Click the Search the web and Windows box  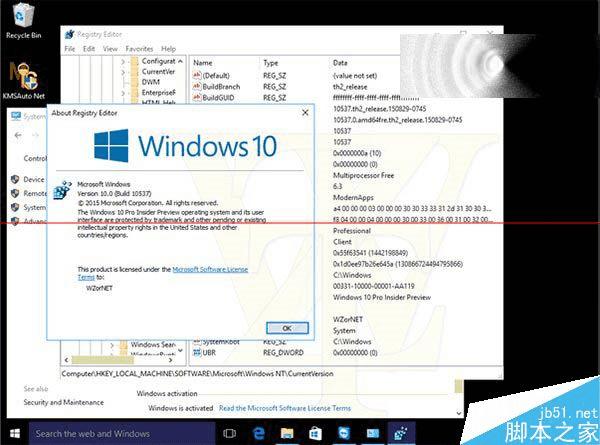click(122, 434)
